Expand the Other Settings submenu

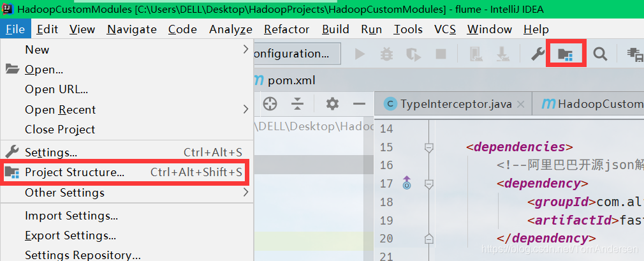point(127,192)
